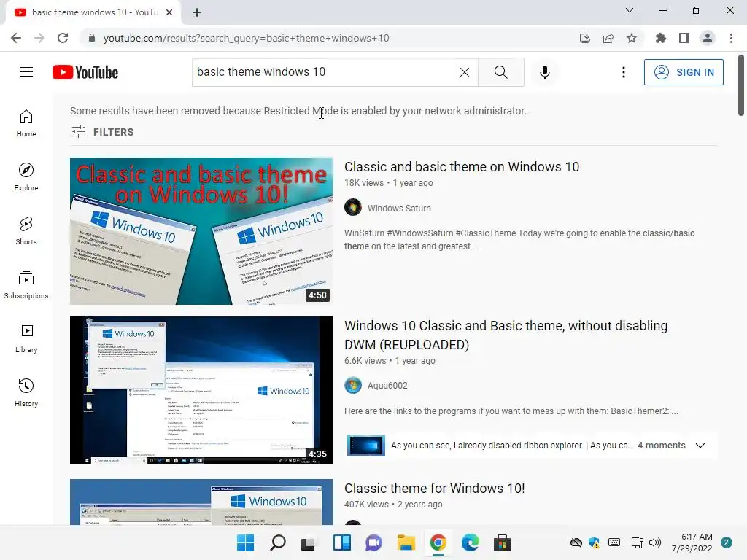747x560 pixels.
Task: Launch Microsoft Edge from the taskbar
Action: pos(471,542)
